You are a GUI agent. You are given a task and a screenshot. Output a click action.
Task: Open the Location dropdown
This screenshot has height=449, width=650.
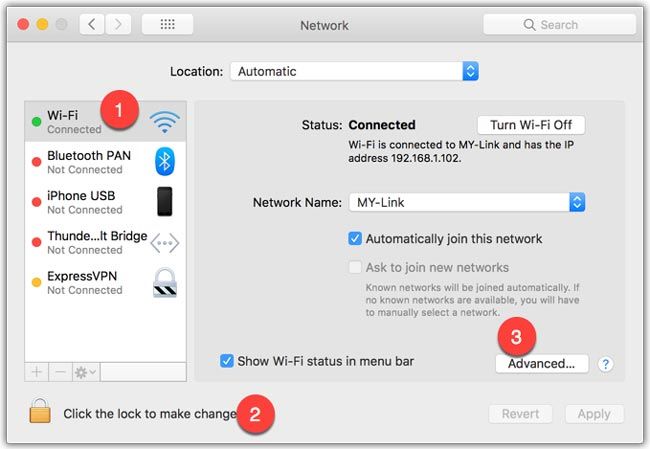click(354, 71)
